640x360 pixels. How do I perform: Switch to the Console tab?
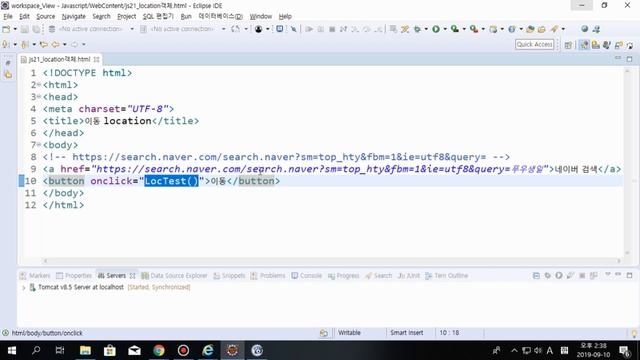tap(307, 276)
